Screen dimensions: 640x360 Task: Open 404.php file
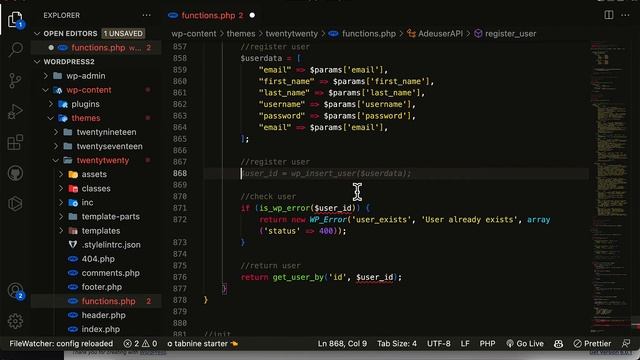click(x=98, y=259)
